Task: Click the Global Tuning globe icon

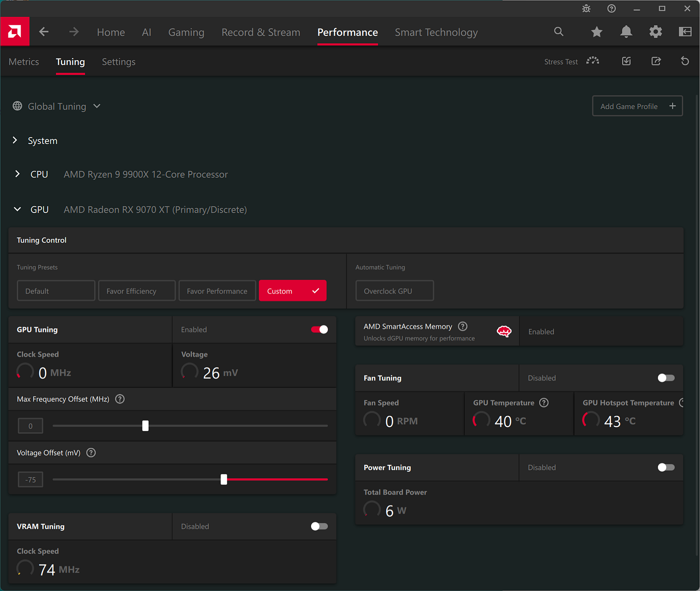Action: click(x=17, y=106)
